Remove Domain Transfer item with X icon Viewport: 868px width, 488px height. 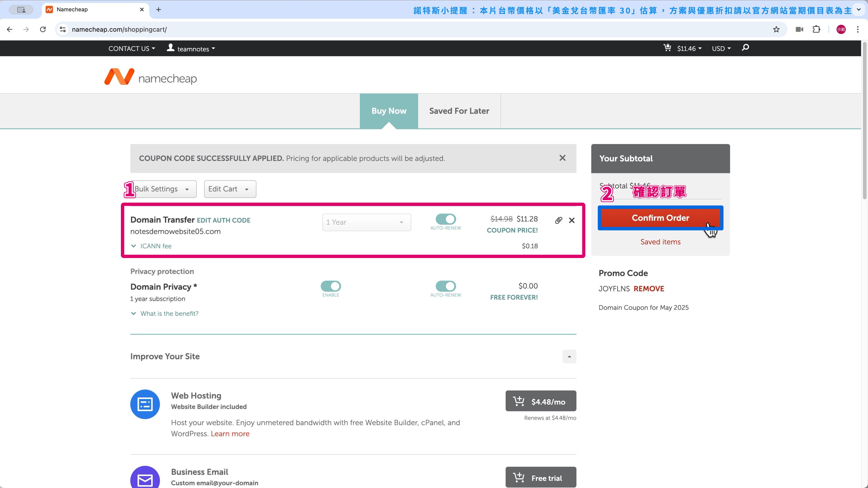pyautogui.click(x=572, y=220)
